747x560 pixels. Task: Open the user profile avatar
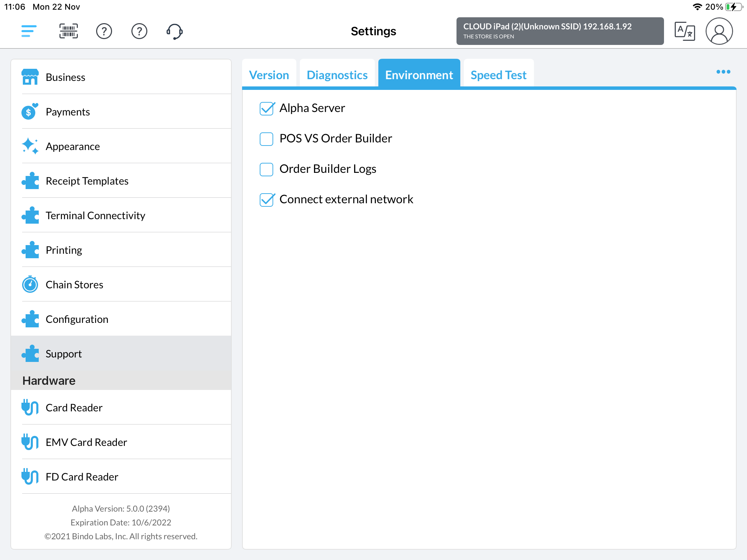point(719,31)
